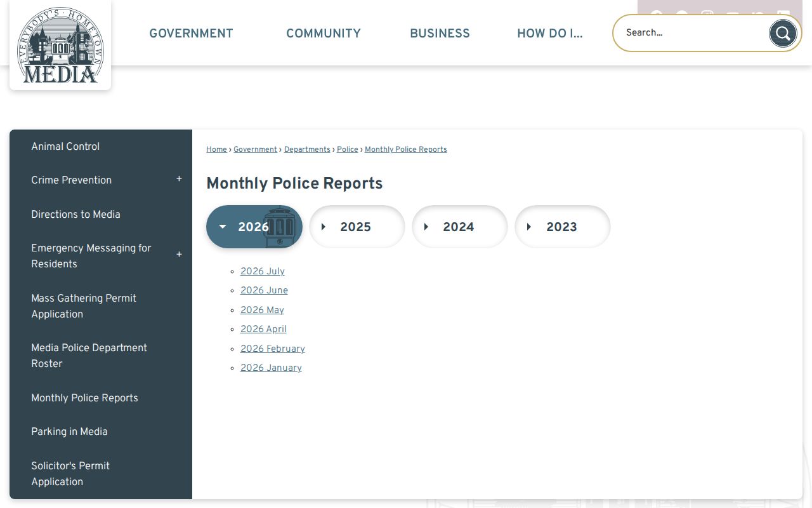Open Solicitor's Permit Application sidebar link

pos(70,474)
